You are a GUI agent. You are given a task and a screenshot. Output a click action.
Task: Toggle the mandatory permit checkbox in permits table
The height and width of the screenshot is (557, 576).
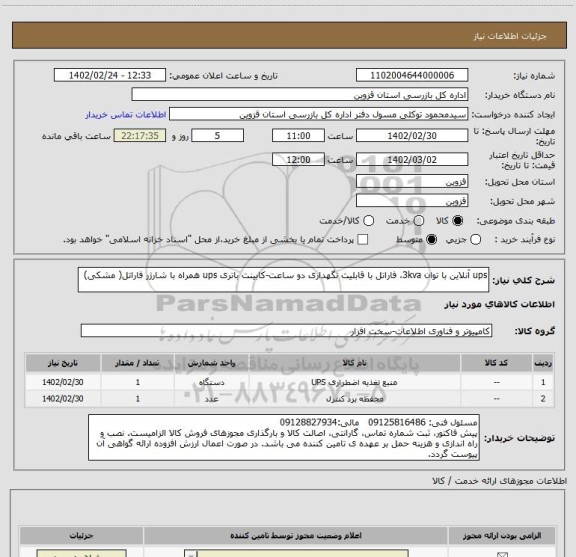pyautogui.click(x=502, y=554)
